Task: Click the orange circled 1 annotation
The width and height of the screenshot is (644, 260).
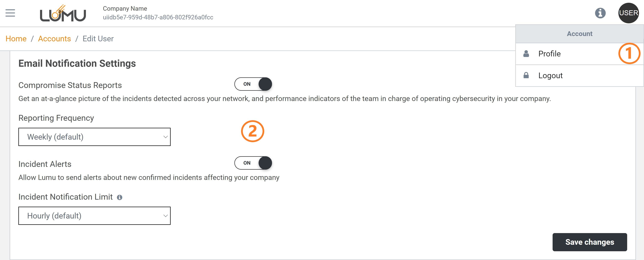Action: (x=630, y=53)
